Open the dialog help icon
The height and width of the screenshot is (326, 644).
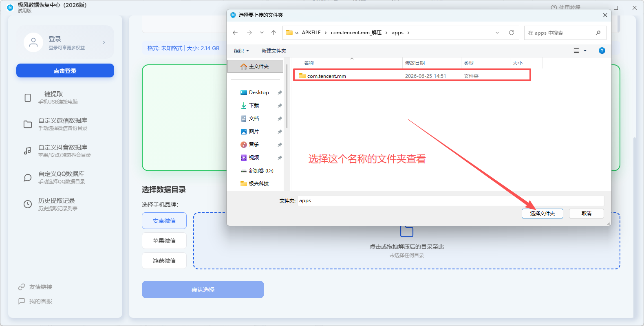602,51
